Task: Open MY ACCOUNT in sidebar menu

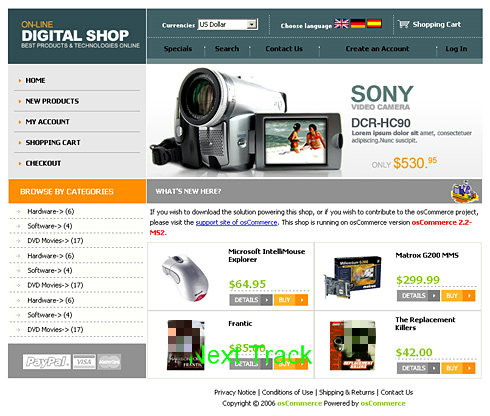Action: tap(48, 122)
